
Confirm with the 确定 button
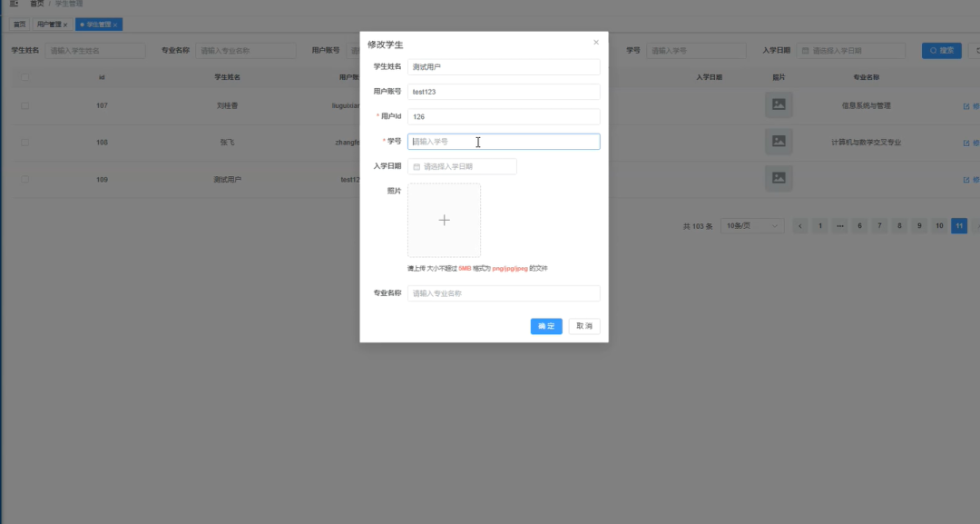pyautogui.click(x=546, y=326)
